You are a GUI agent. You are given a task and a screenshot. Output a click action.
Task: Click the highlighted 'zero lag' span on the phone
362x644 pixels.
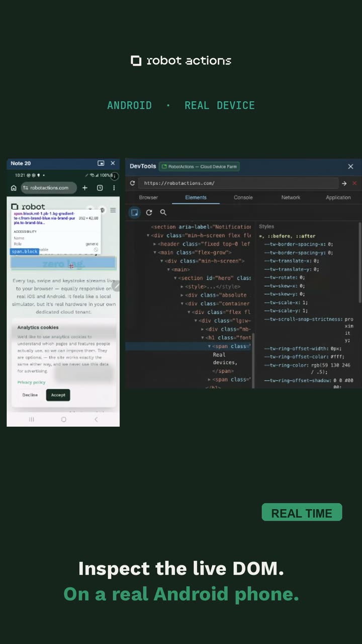pos(64,264)
